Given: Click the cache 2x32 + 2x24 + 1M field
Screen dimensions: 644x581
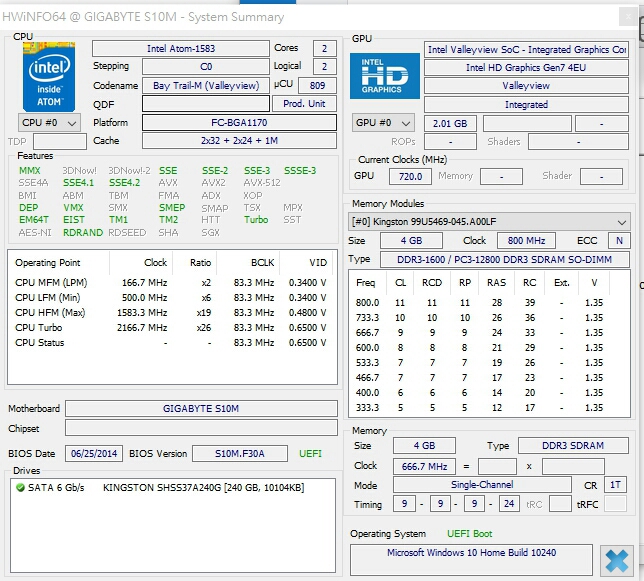Looking at the screenshot, I should click(239, 140).
